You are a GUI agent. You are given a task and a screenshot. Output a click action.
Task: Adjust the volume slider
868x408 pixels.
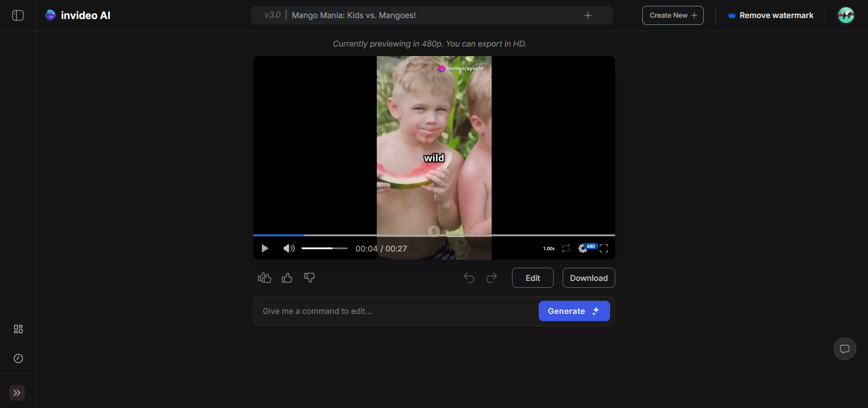324,248
